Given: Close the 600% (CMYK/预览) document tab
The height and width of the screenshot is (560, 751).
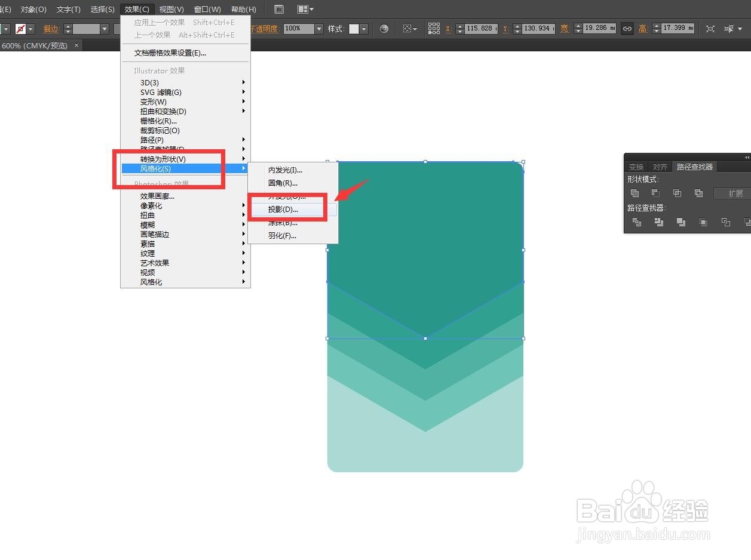Looking at the screenshot, I should coord(76,45).
